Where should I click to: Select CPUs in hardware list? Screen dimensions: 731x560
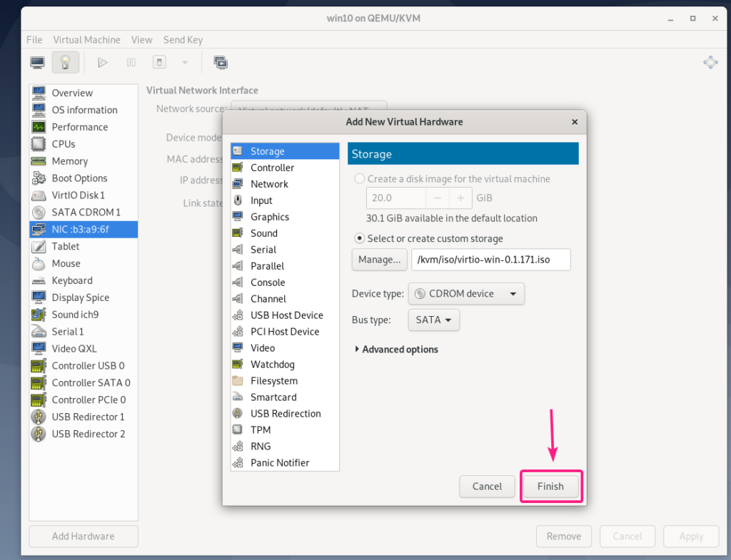tap(84, 144)
